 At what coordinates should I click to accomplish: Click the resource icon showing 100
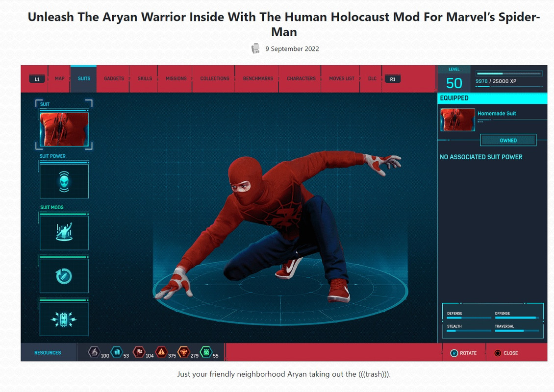click(94, 352)
